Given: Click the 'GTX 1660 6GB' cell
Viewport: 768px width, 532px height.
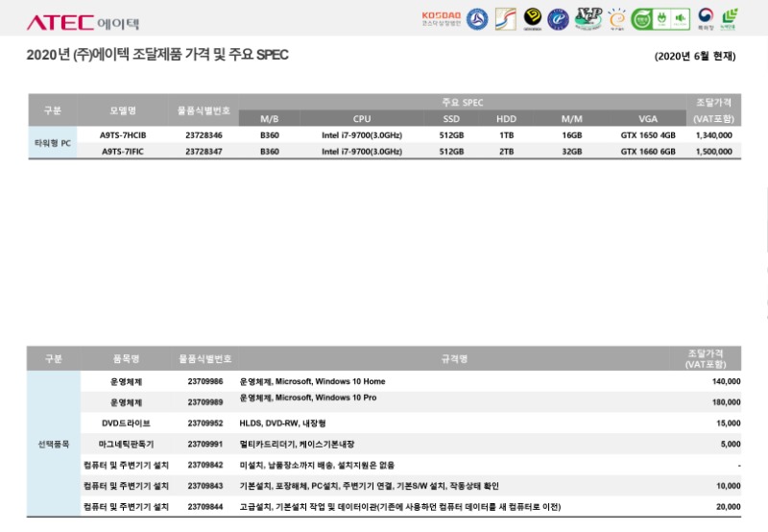Looking at the screenshot, I should (x=648, y=152).
